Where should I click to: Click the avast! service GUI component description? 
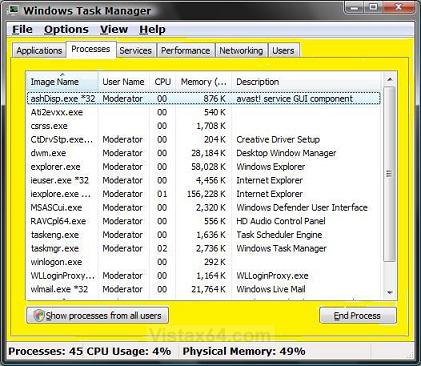pyautogui.click(x=295, y=99)
